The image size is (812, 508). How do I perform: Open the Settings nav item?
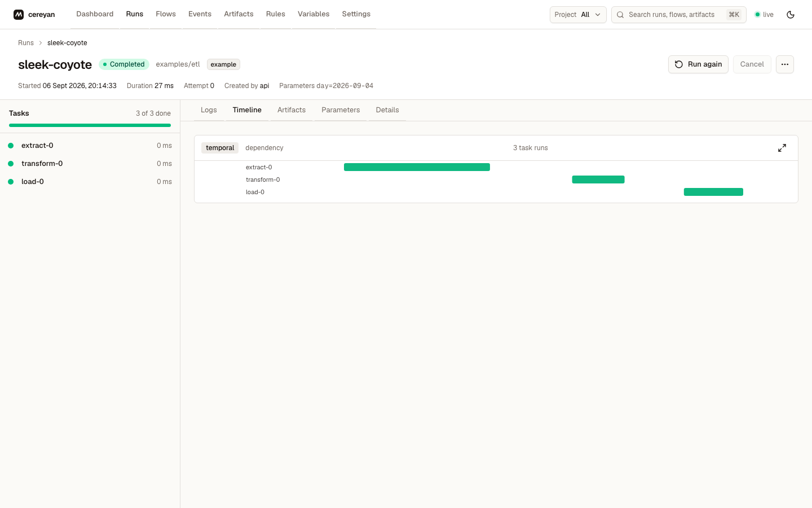[x=356, y=14]
